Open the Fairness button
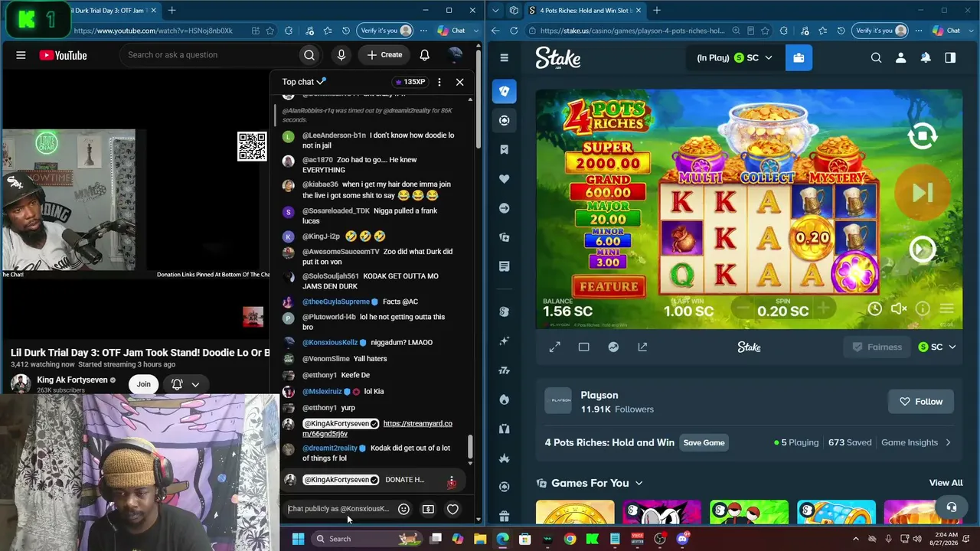 (877, 347)
